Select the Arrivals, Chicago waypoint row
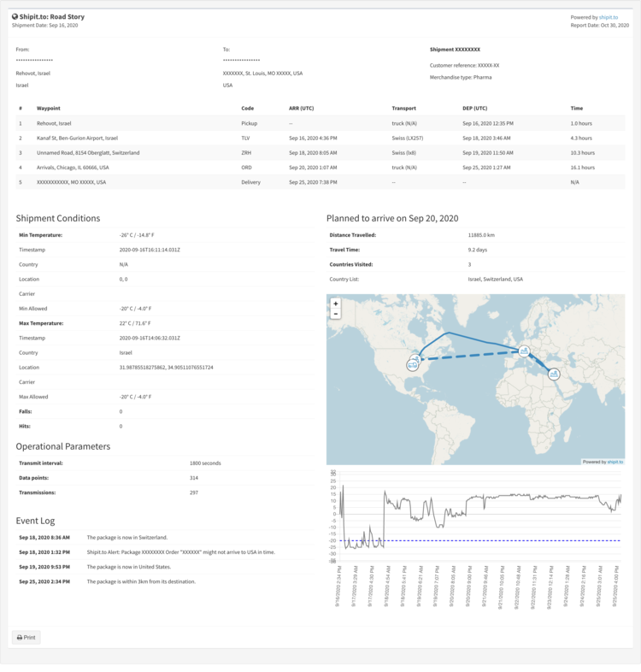The image size is (641, 672). click(320, 168)
